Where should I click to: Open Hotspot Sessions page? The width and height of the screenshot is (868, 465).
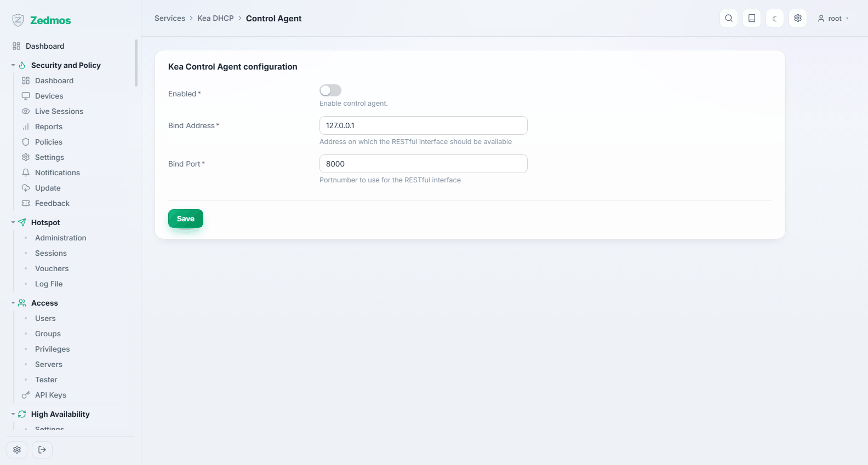(51, 253)
